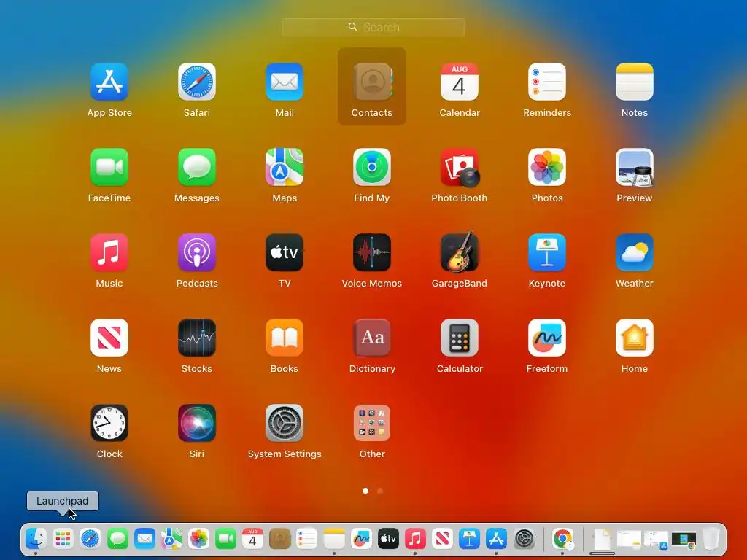Open Notes app in Launchpad grid
747x560 pixels.
635,82
